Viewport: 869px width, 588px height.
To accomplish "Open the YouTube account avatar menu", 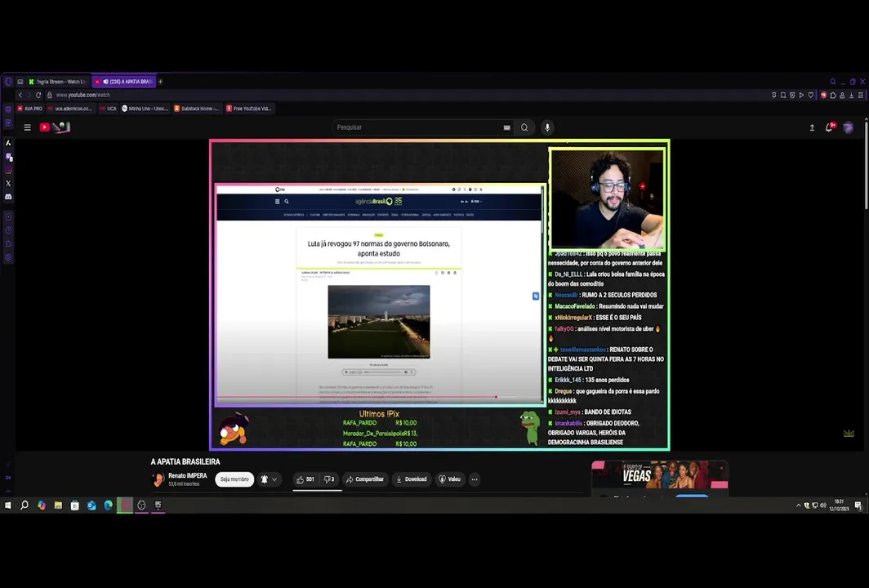I will [x=848, y=127].
